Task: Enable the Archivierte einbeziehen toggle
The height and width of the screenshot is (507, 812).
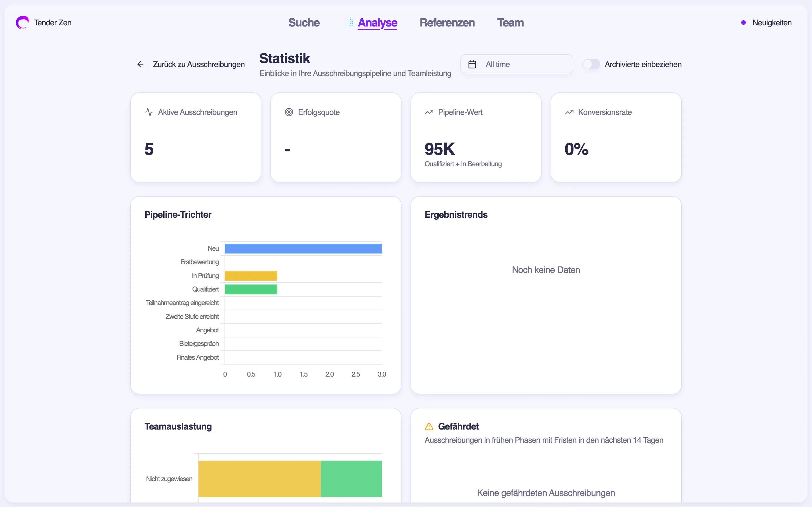Action: coord(591,64)
